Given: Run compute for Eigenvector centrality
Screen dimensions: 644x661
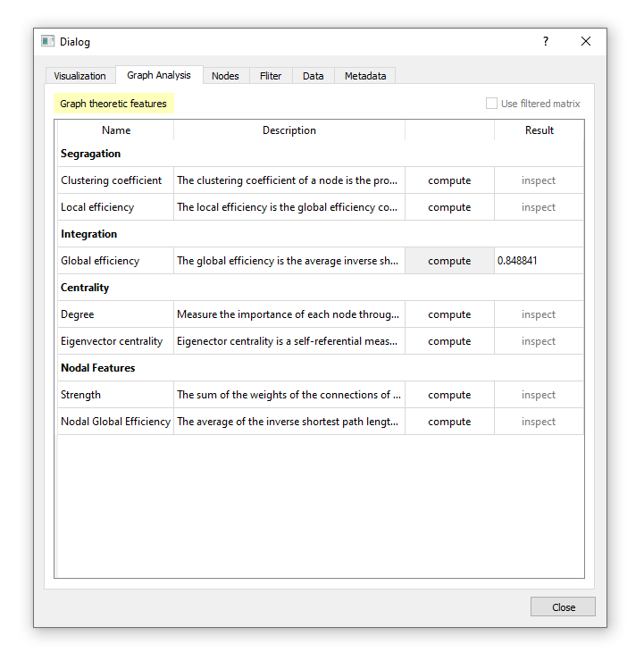Looking at the screenshot, I should click(449, 341).
